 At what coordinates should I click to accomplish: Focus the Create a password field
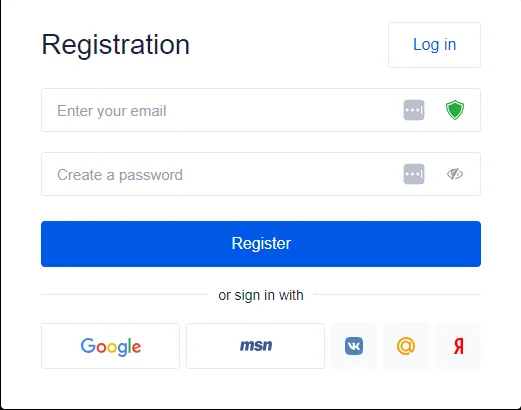[x=261, y=174]
